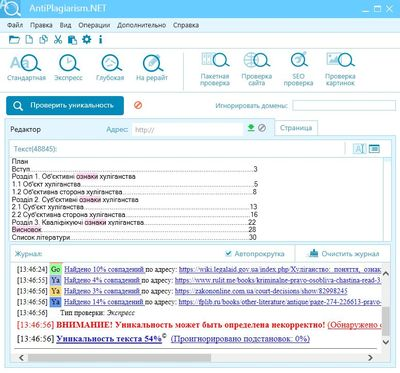Open the zakononline.com.ua source link
This screenshot has width=400, height=373.
tap(261, 291)
